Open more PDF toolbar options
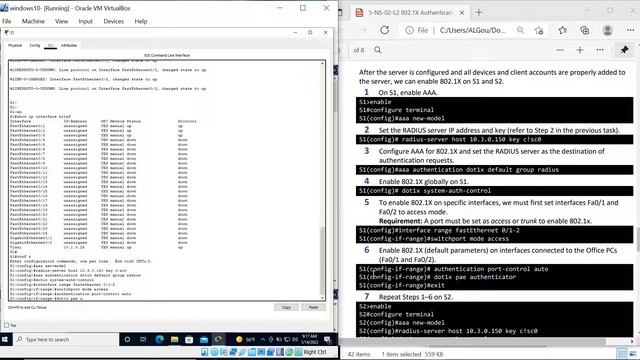 (600, 50)
